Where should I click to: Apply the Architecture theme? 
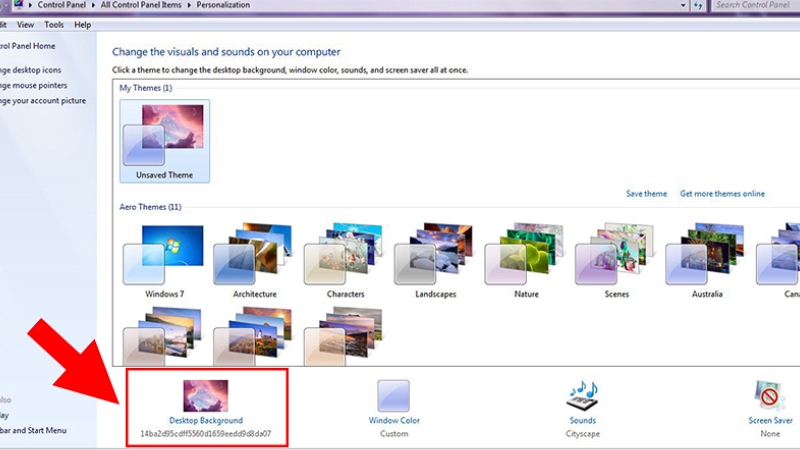[254, 261]
